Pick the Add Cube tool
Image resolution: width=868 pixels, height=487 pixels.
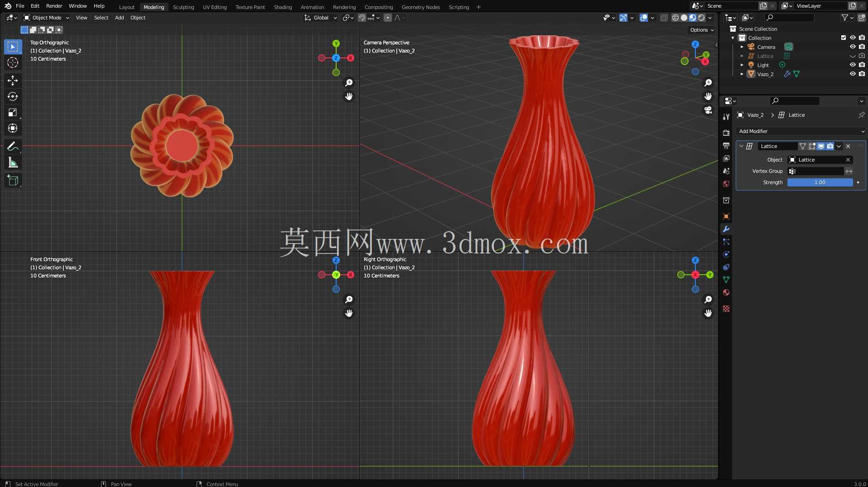point(13,180)
